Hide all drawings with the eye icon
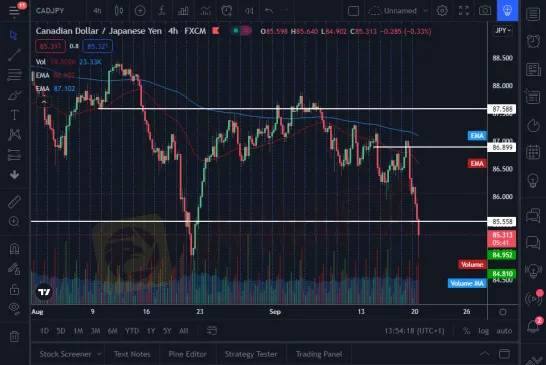The image size is (546, 365). coord(14,308)
